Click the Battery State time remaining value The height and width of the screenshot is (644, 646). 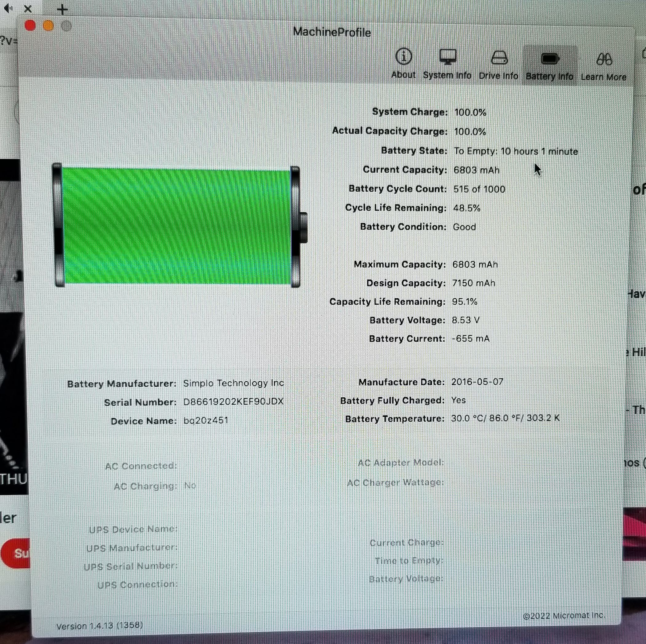coord(516,152)
